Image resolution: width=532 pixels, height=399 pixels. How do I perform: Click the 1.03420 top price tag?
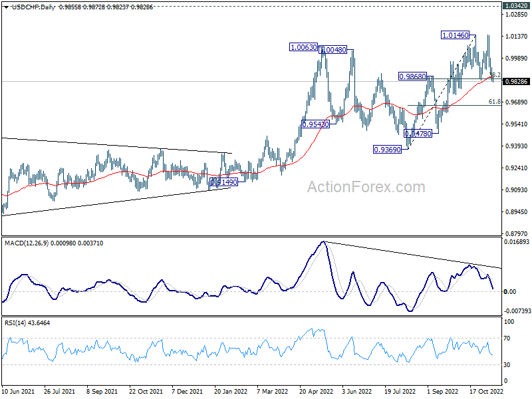(517, 6)
